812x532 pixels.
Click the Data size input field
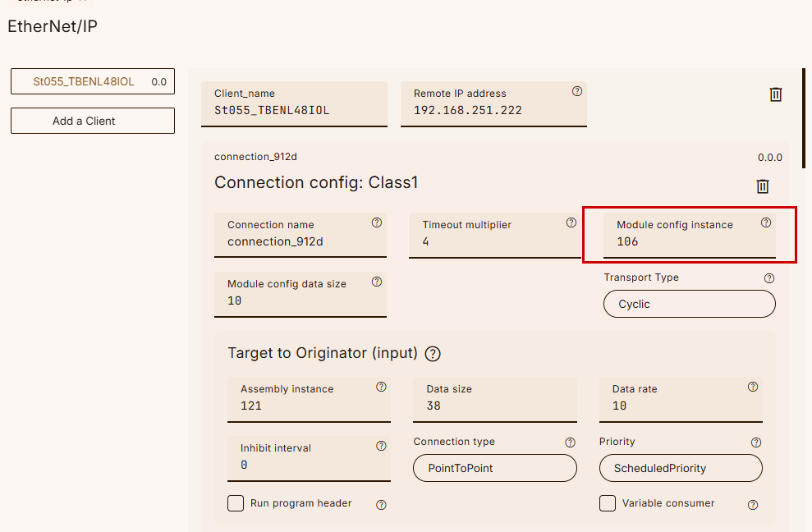(x=493, y=406)
